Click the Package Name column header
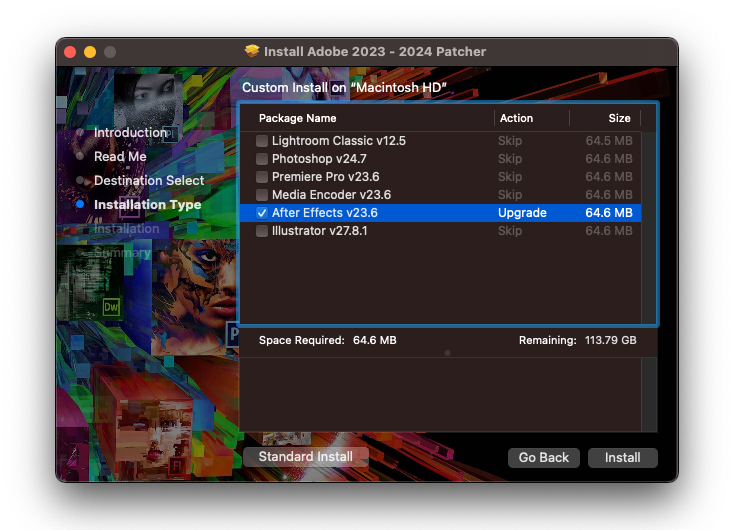The height and width of the screenshot is (530, 734). pyautogui.click(x=297, y=118)
